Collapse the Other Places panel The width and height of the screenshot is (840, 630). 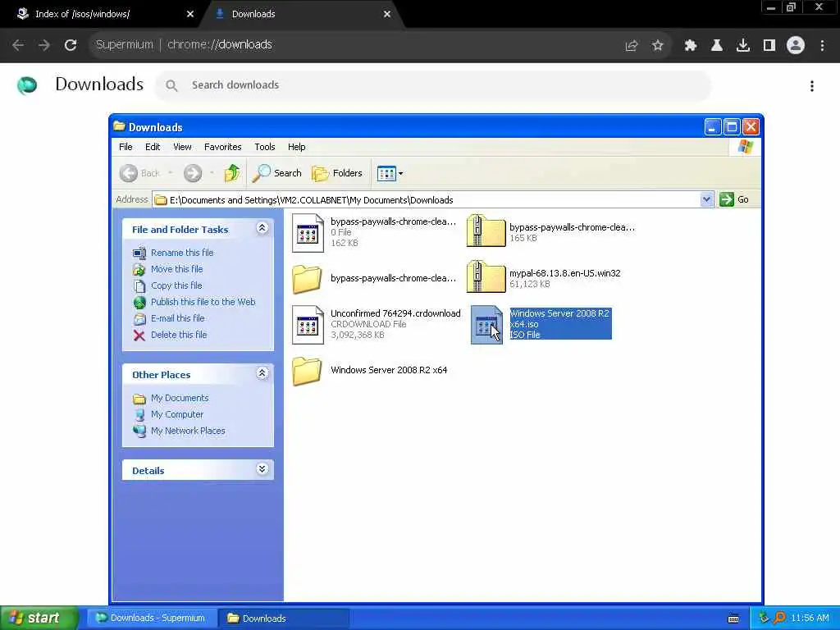(x=262, y=373)
